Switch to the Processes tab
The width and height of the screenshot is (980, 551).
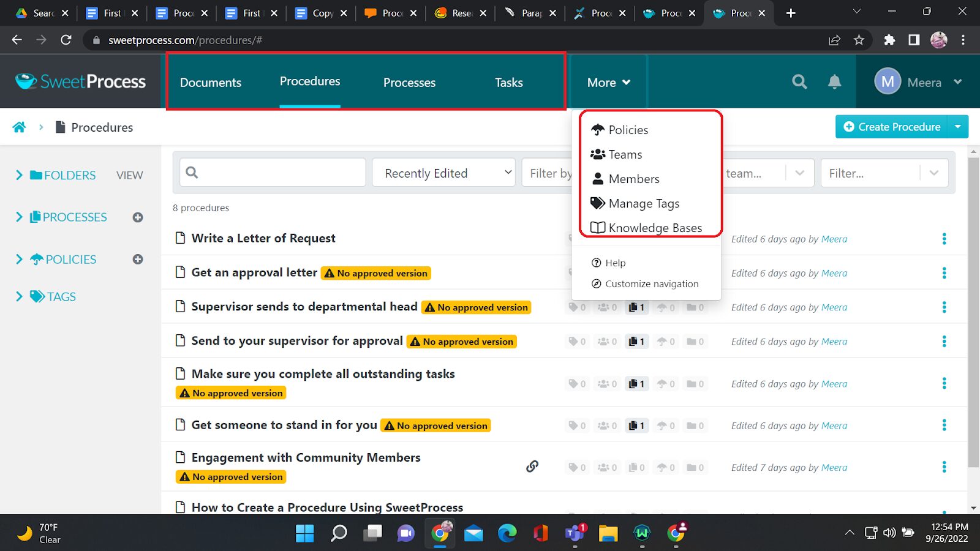click(409, 83)
